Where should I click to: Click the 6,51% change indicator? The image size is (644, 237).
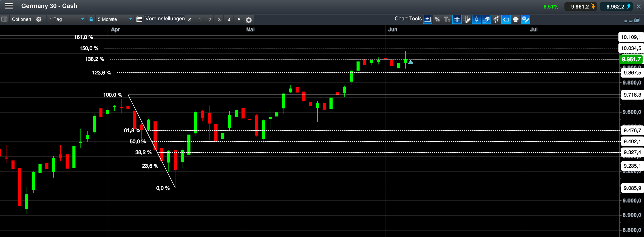(551, 7)
